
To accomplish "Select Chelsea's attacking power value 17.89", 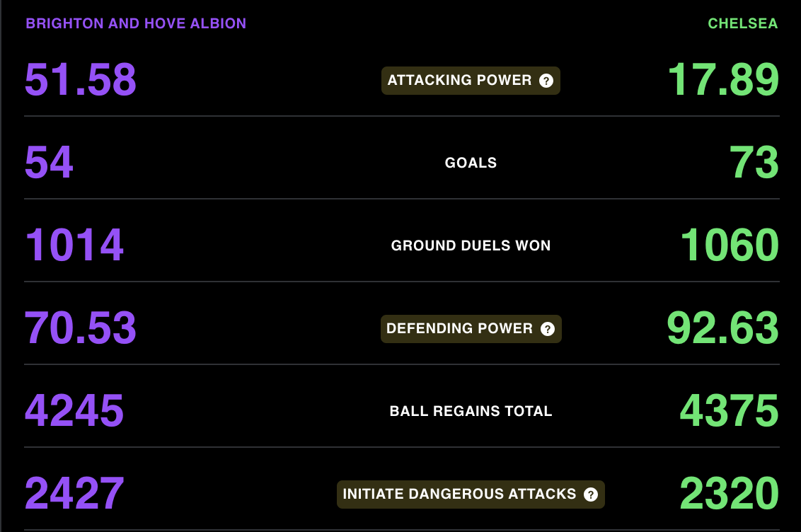I will click(723, 80).
